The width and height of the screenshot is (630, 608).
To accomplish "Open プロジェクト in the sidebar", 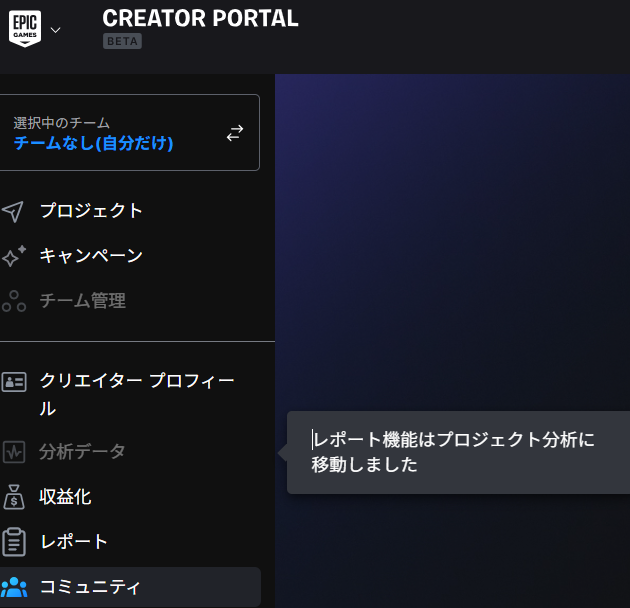I will (91, 211).
